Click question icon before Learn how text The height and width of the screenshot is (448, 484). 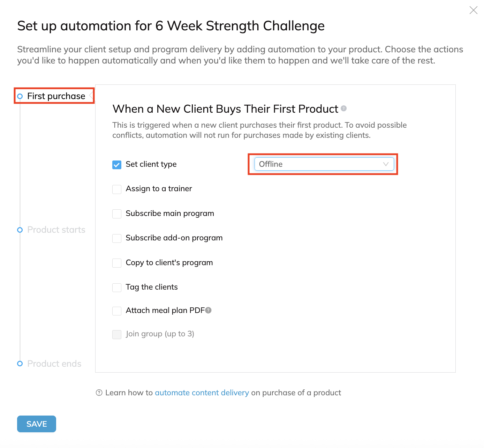(99, 393)
